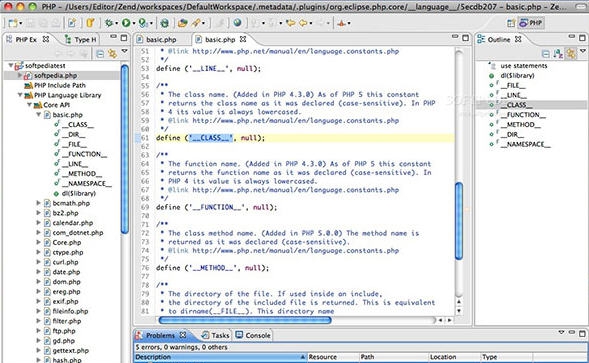Toggle alphabetical sort in Outline view
This screenshot has height=363, width=589.
pyautogui.click(x=558, y=54)
